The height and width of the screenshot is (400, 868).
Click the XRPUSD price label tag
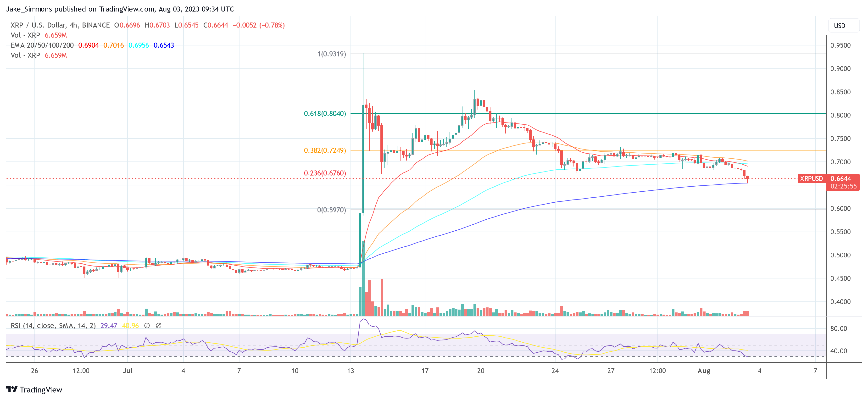pyautogui.click(x=811, y=179)
